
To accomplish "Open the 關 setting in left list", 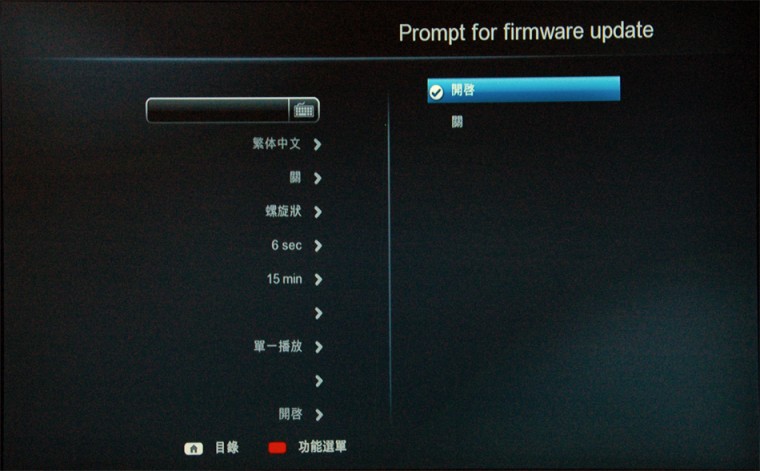I will click(317, 178).
